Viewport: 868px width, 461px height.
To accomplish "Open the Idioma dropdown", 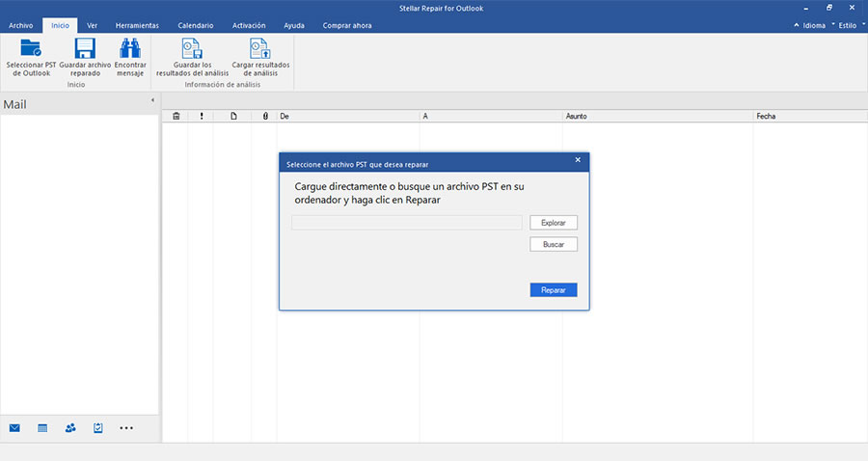I will [814, 25].
